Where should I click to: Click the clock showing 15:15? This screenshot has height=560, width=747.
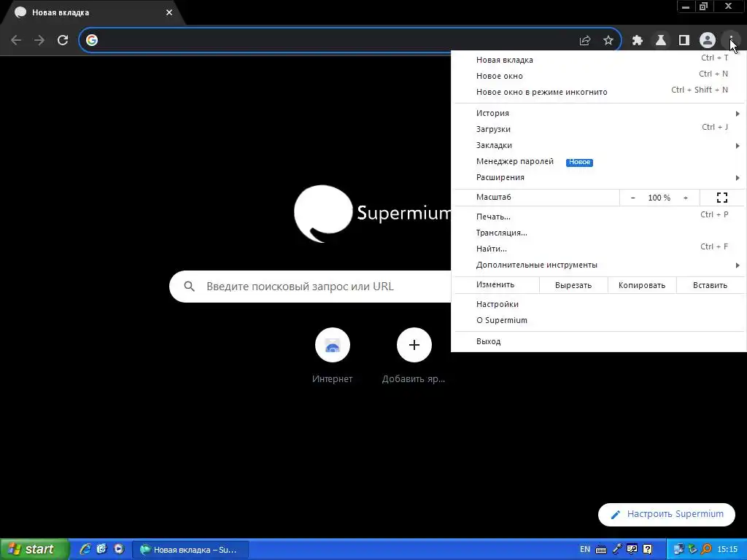[727, 549]
